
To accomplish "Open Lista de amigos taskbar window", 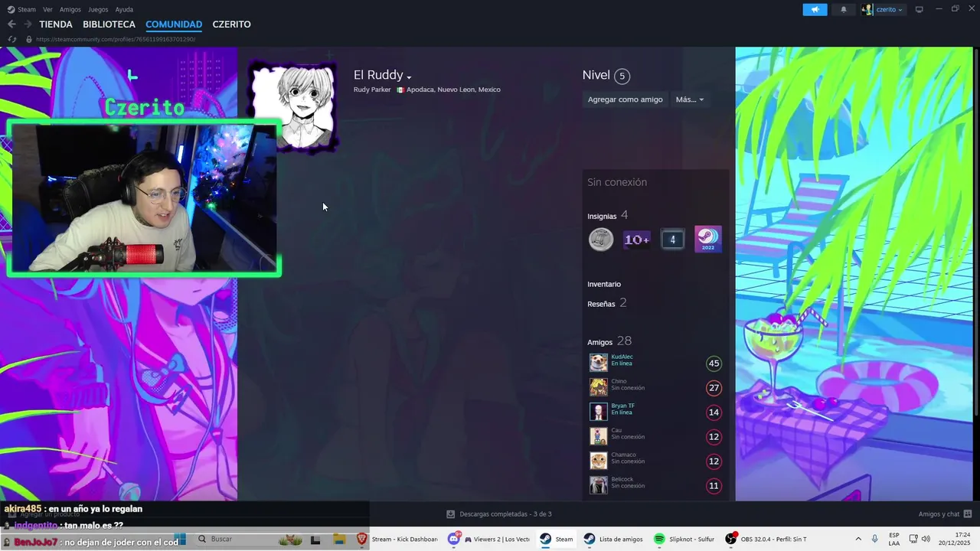I will 613,539.
